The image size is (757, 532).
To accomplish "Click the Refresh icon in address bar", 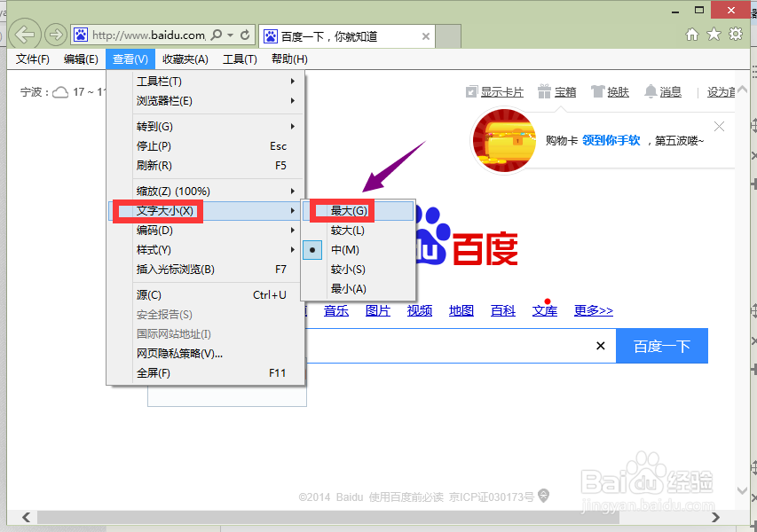I will click(x=245, y=35).
